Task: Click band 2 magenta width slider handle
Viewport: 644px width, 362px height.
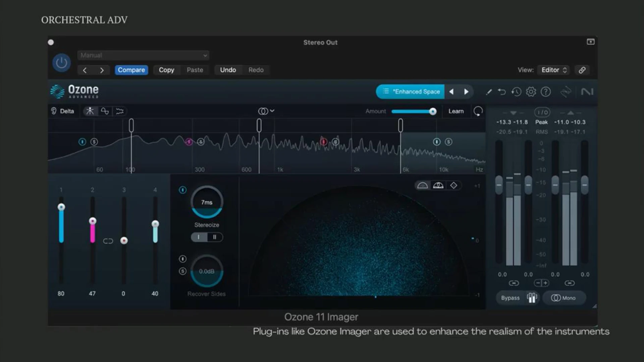Action: point(93,221)
